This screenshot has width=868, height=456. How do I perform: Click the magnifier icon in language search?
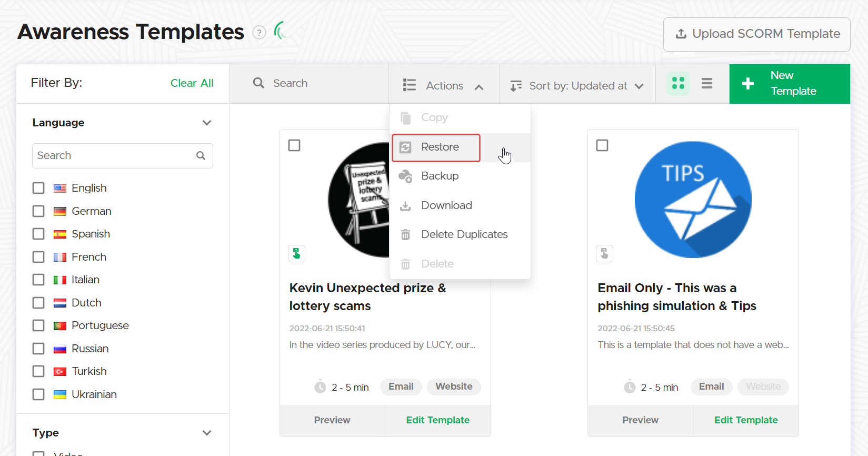click(201, 156)
